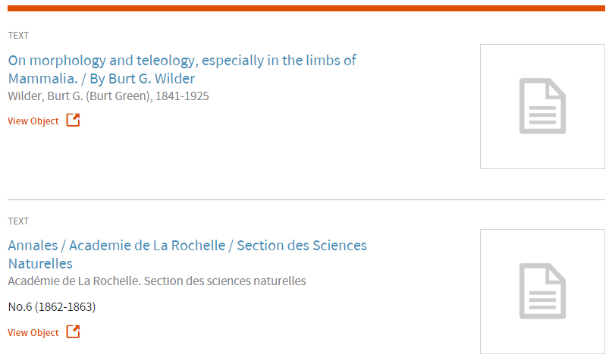Open the 'Annales / Academie de La Rochelle' title
The height and width of the screenshot is (364, 612).
(187, 246)
